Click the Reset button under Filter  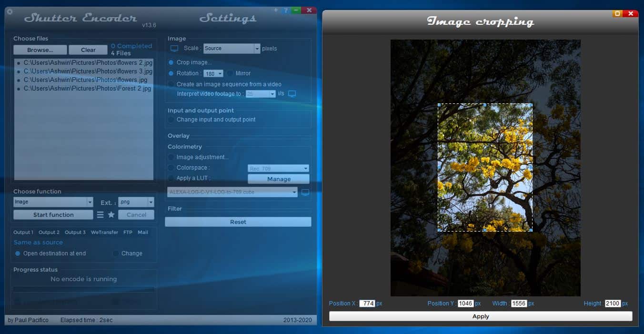238,222
